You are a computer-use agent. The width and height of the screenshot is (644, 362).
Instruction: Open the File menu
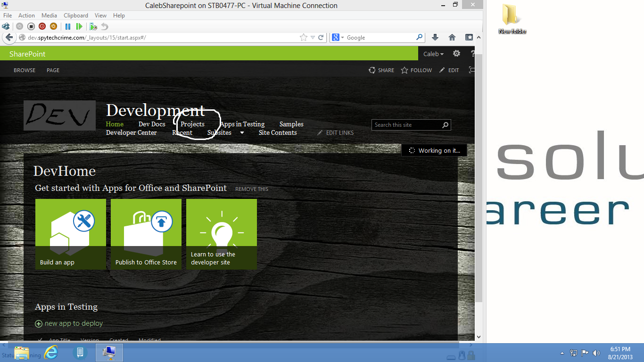coord(8,16)
